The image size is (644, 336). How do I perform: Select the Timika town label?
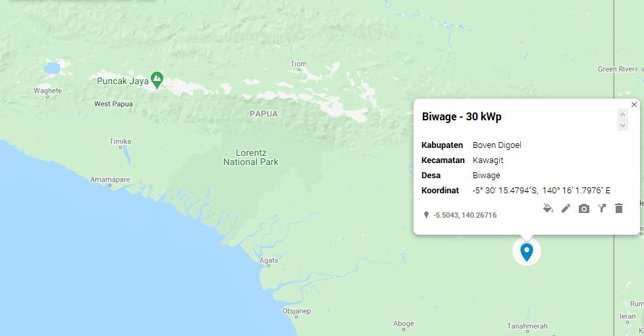click(120, 141)
